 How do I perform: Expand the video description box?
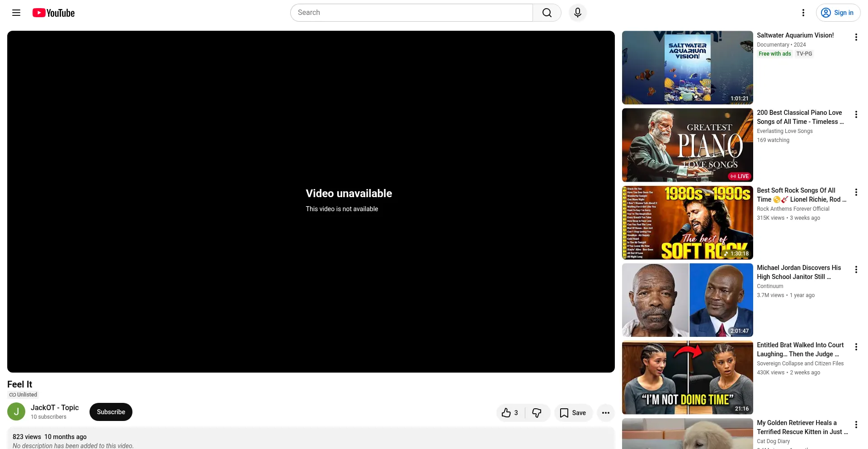(311, 439)
